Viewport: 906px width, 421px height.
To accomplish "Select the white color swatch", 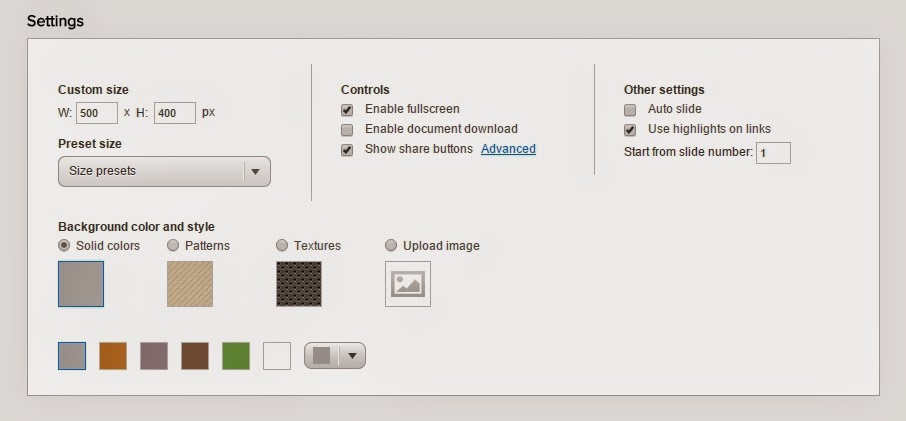I will [277, 356].
